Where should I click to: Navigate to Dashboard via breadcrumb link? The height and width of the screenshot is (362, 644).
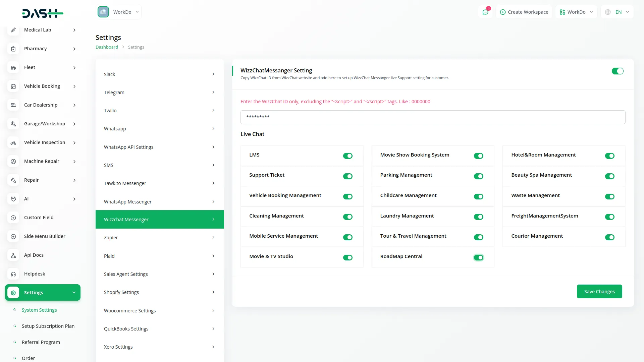point(107,47)
